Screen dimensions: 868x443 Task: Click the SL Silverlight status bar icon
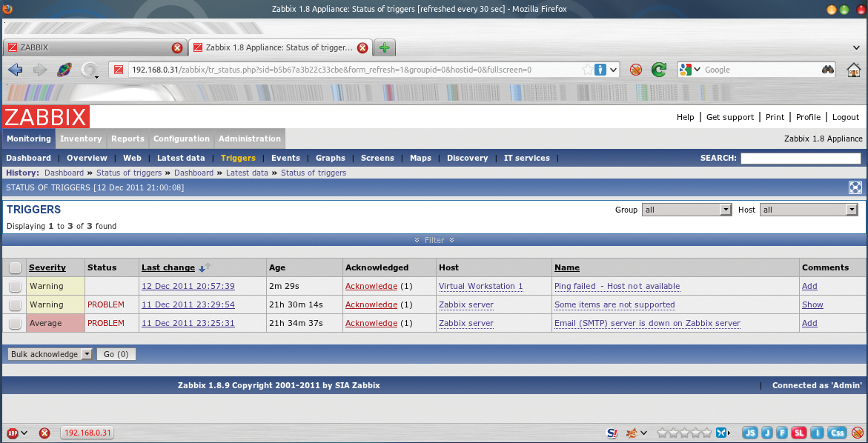tap(799, 433)
